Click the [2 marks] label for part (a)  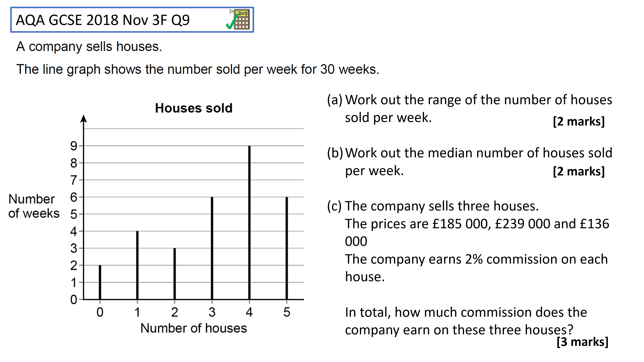[579, 121]
